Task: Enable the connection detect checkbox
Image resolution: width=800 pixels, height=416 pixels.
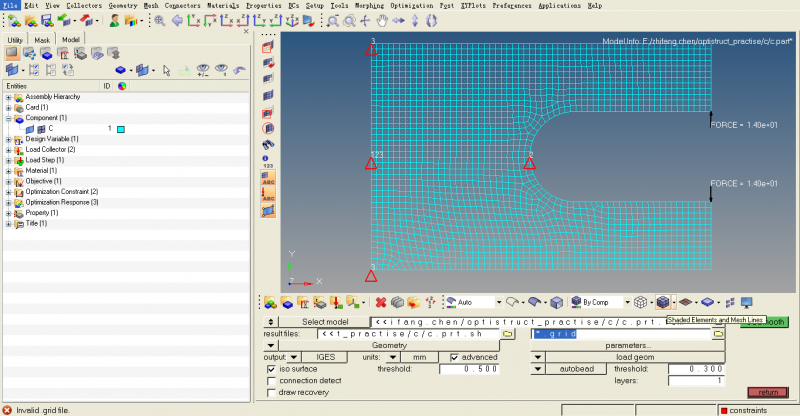Action: [272, 380]
